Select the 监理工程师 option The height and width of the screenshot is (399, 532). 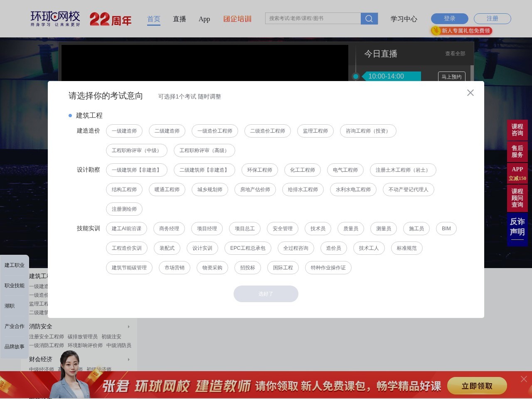click(x=315, y=131)
